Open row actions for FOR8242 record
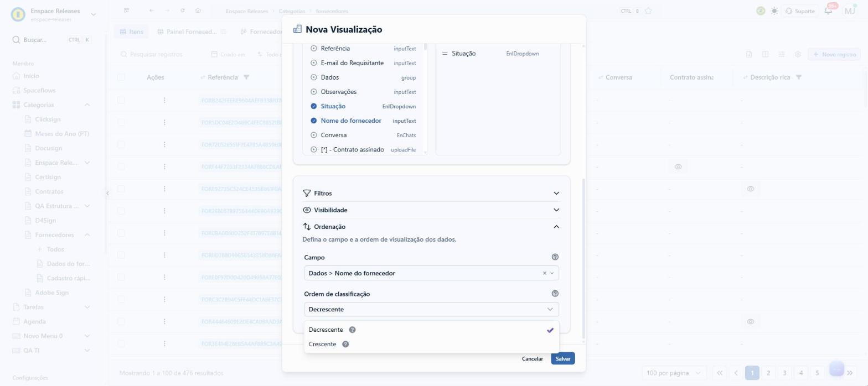The width and height of the screenshot is (868, 386). pos(164,100)
